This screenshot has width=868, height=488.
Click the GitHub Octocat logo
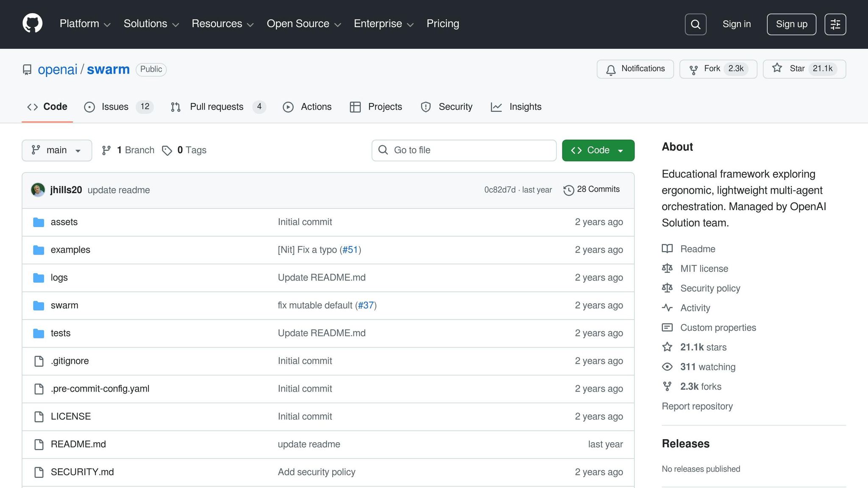coord(32,24)
